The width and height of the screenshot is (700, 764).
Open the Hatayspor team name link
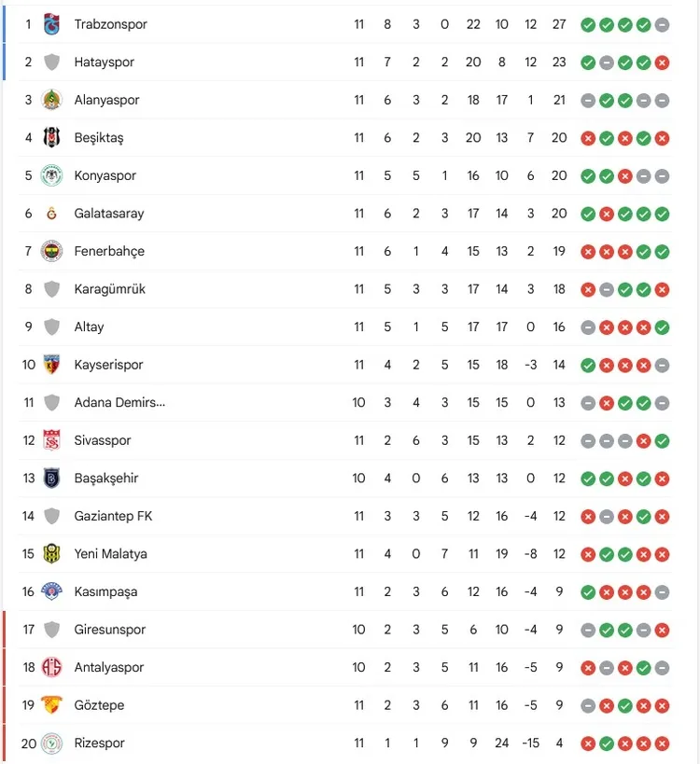point(105,63)
